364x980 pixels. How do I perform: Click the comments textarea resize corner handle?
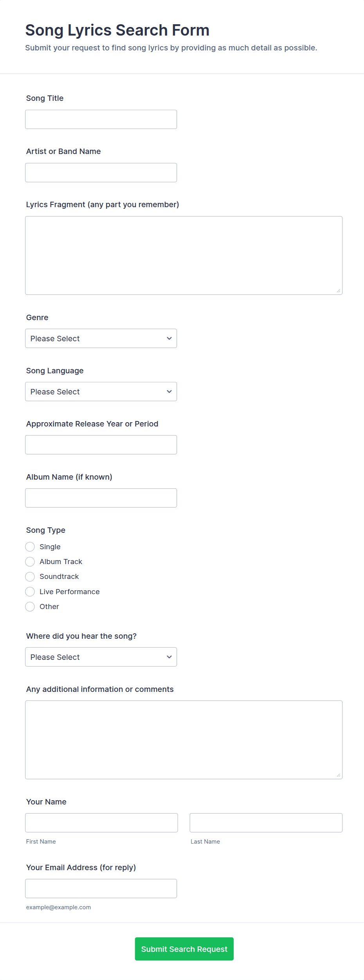click(339, 775)
